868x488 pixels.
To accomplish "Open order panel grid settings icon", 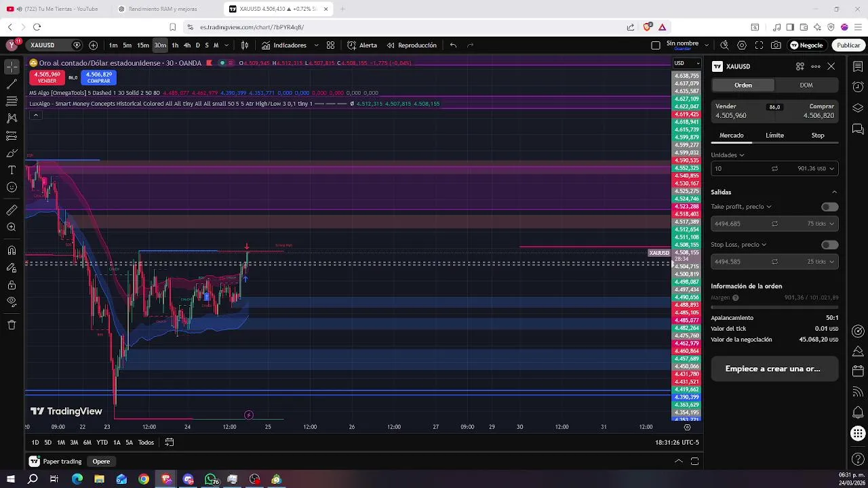I will [800, 66].
